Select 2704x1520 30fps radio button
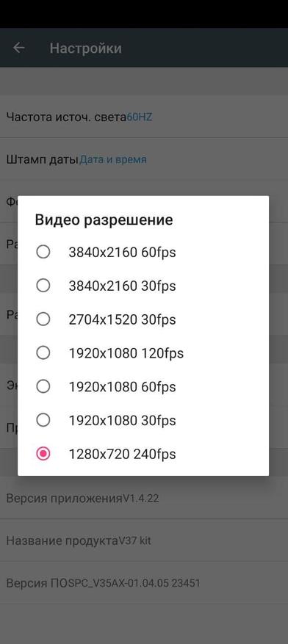The height and width of the screenshot is (644, 288). 43,319
